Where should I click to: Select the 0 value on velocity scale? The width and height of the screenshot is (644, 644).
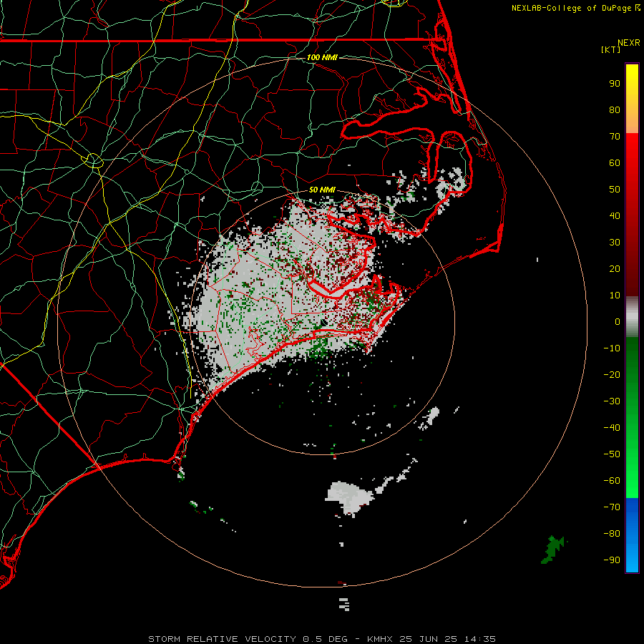(618, 321)
